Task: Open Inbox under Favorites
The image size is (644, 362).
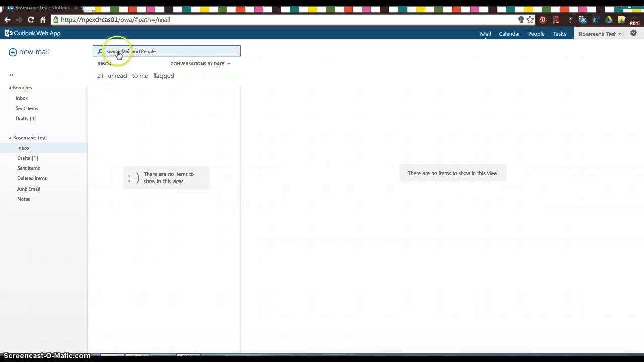Action: 22,98
